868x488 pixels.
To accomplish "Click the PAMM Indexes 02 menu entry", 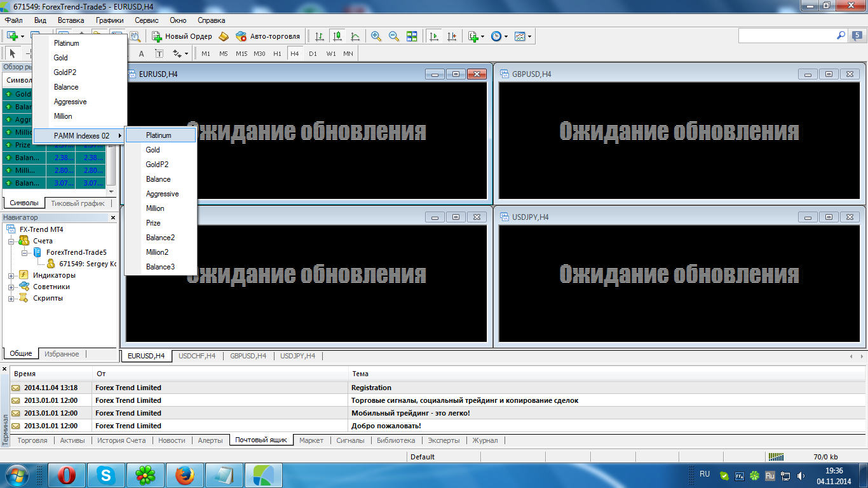I will (79, 135).
